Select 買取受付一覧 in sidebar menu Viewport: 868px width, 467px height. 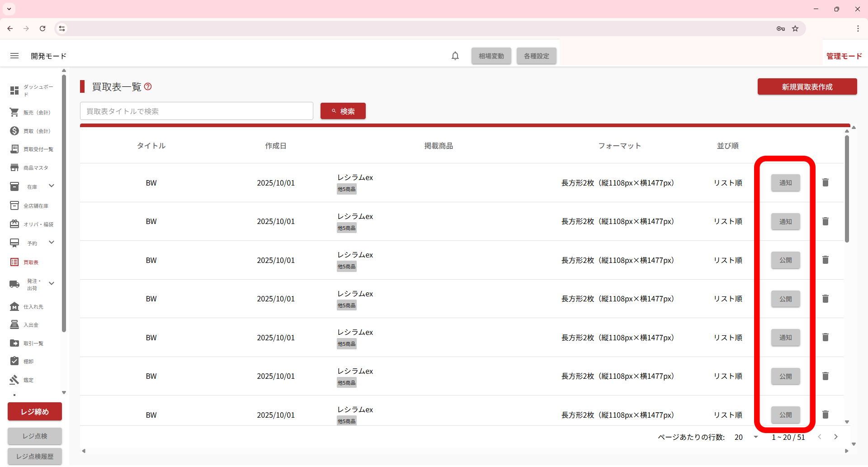32,149
